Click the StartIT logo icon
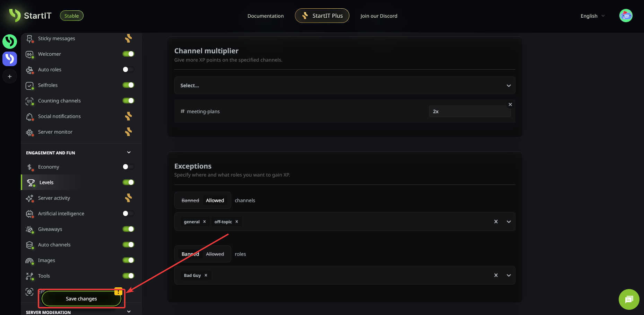Screen dimensions: 644x315 click(x=15, y=16)
